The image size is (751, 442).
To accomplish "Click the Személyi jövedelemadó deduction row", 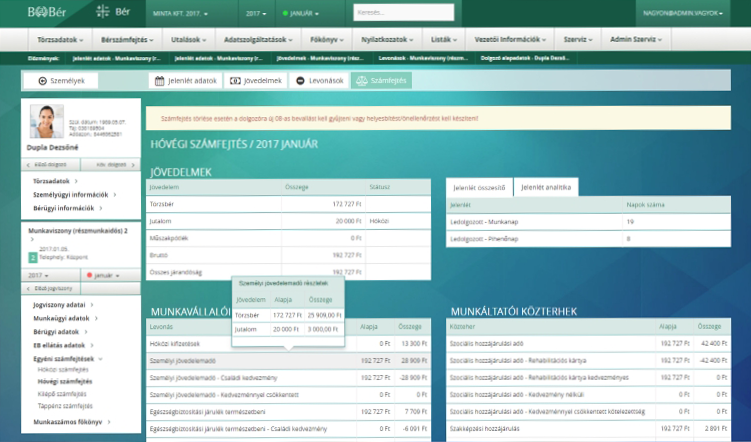I will tap(288, 361).
